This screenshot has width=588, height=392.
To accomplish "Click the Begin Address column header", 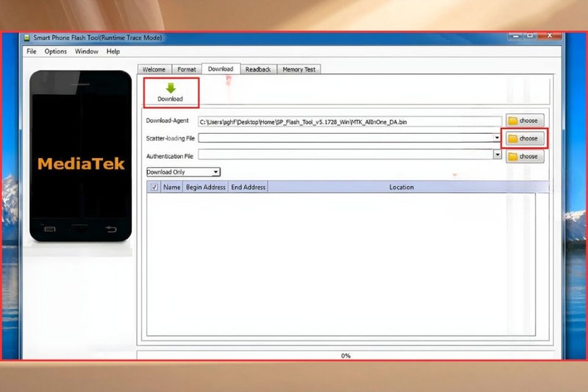I will (206, 188).
